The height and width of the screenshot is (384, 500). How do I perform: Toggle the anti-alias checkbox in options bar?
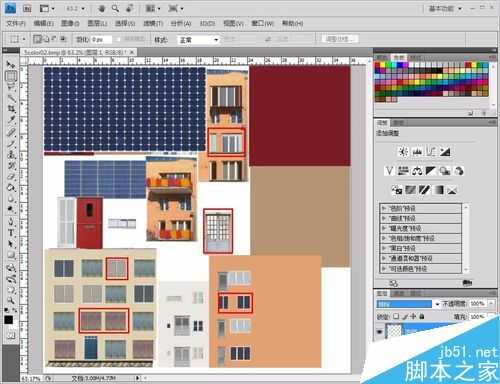click(118, 39)
